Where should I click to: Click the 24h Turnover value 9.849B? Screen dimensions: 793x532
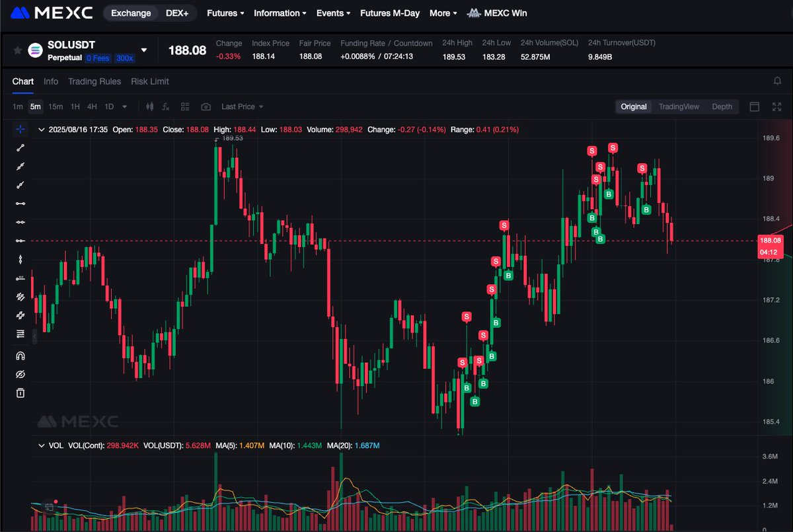(x=600, y=57)
